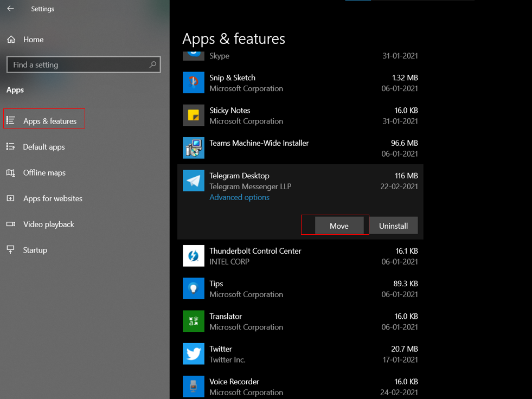Click the Apps for websites icon
532x399 pixels.
(x=11, y=198)
